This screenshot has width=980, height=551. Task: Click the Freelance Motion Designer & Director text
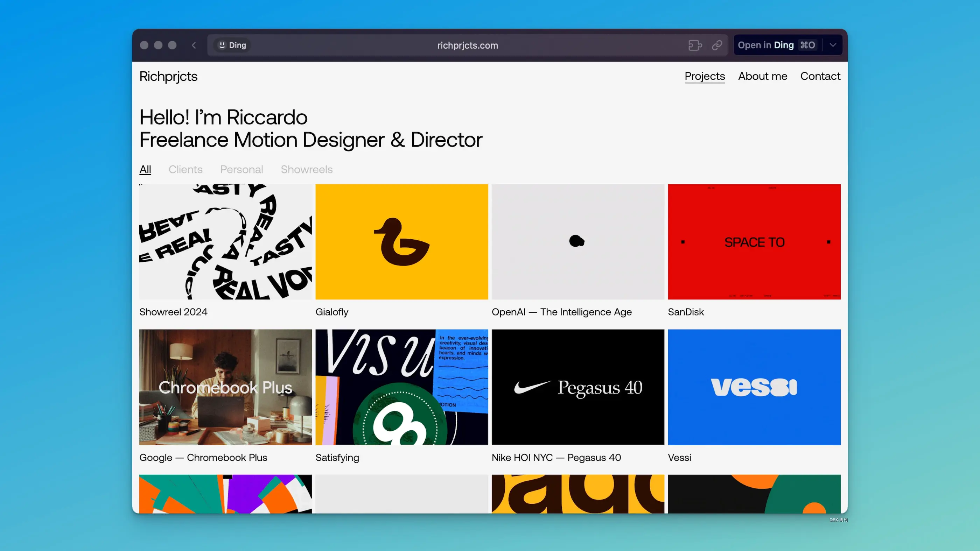(x=310, y=140)
